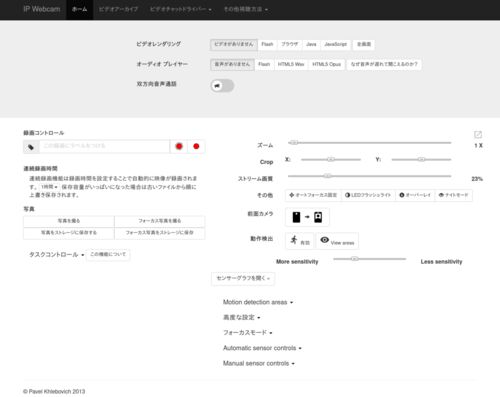Select HTML5 Wav audio player
The image size is (500, 397).
tap(291, 64)
